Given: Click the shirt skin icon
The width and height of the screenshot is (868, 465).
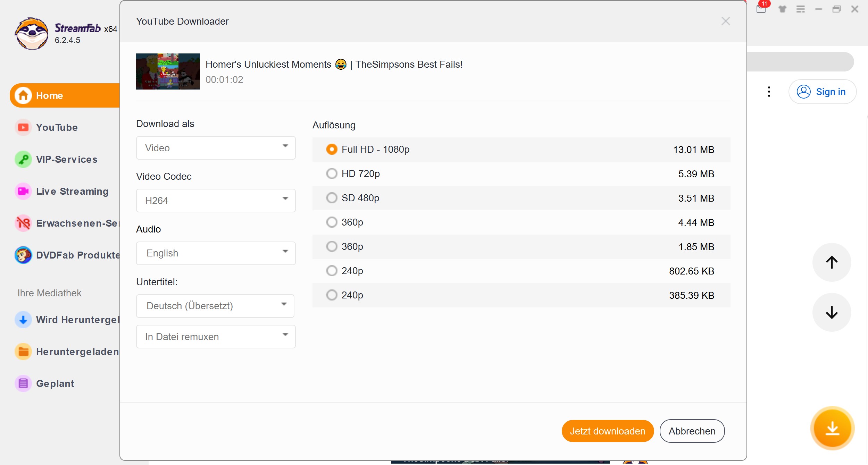Looking at the screenshot, I should (x=782, y=9).
